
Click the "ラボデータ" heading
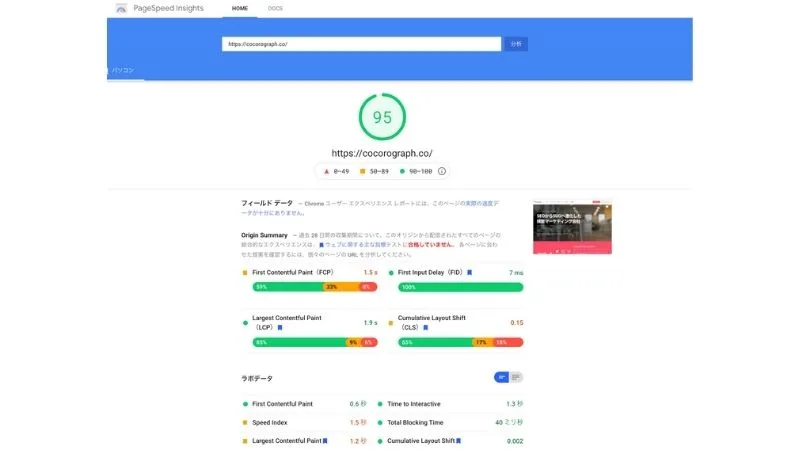(257, 379)
